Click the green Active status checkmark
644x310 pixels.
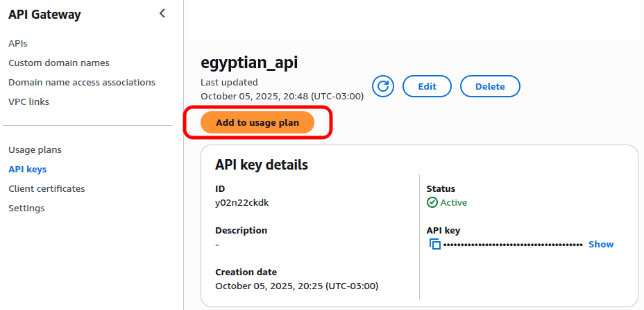432,202
